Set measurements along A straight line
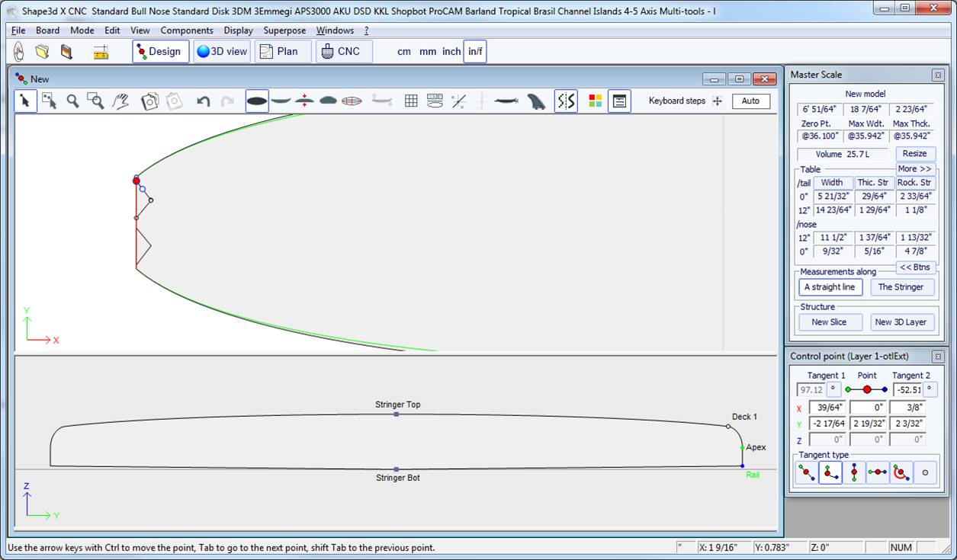The image size is (957, 560). (x=830, y=287)
